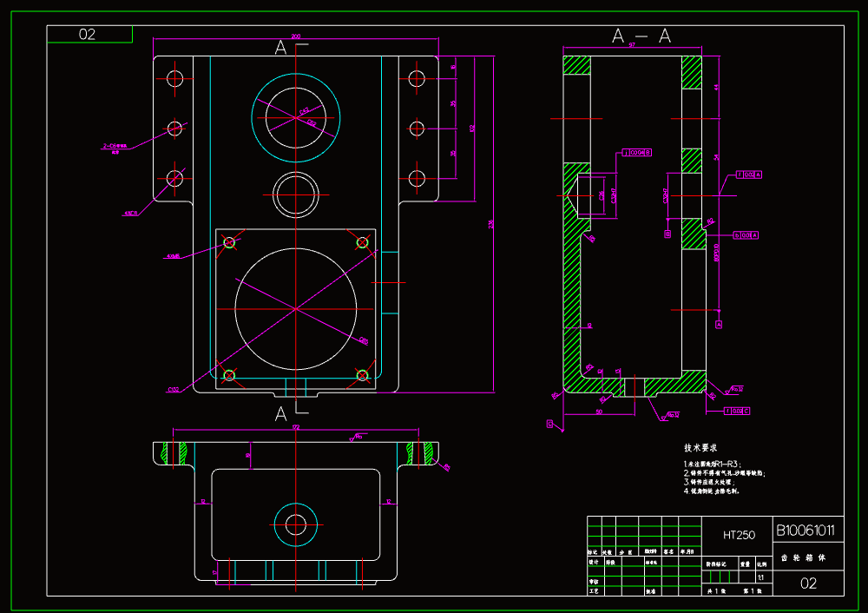Click the "比例" header cell in the title block
Image resolution: width=868 pixels, height=613 pixels.
pos(762,564)
